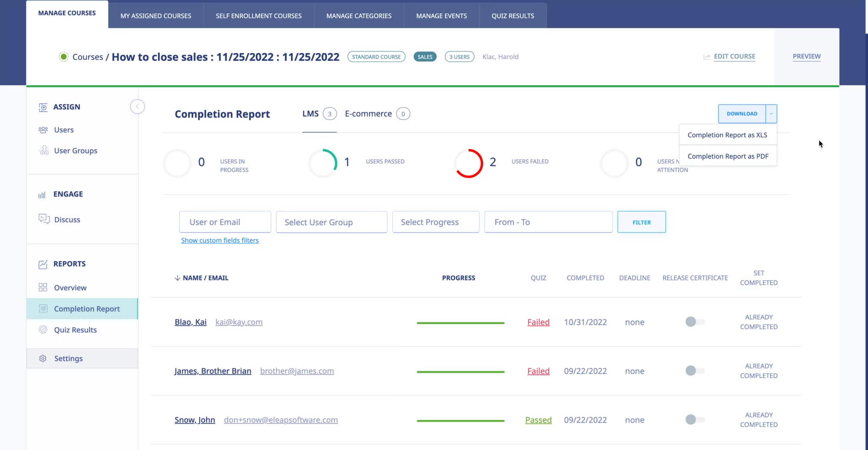The height and width of the screenshot is (450, 868).
Task: Toggle release certificate for Blao, Kai
Action: tap(695, 322)
